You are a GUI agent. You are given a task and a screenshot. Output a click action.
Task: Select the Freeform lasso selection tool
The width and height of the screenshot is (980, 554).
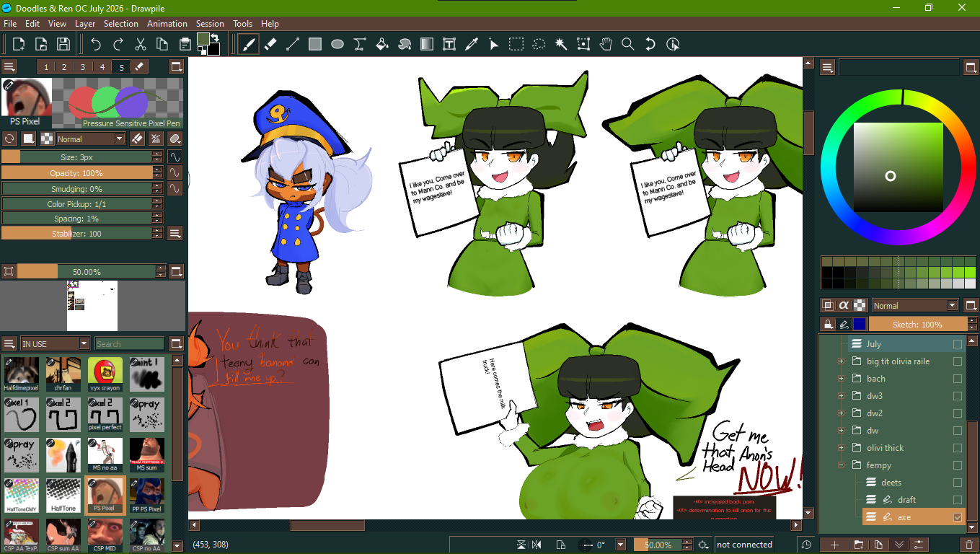[x=539, y=44]
